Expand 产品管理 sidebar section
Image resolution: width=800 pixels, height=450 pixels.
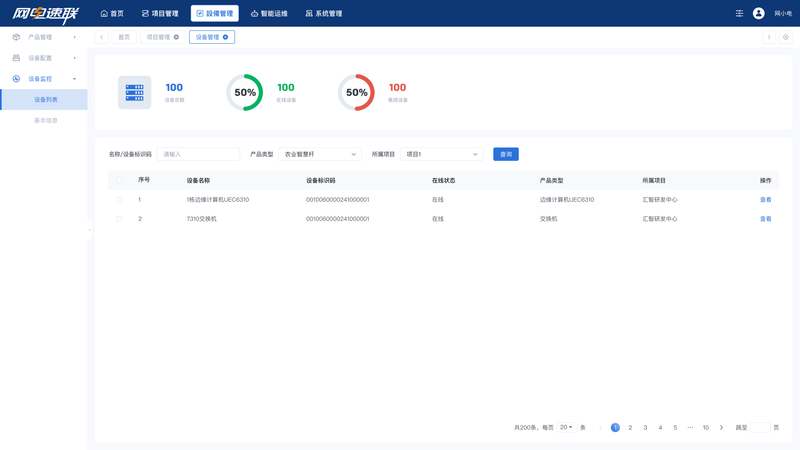(x=44, y=37)
